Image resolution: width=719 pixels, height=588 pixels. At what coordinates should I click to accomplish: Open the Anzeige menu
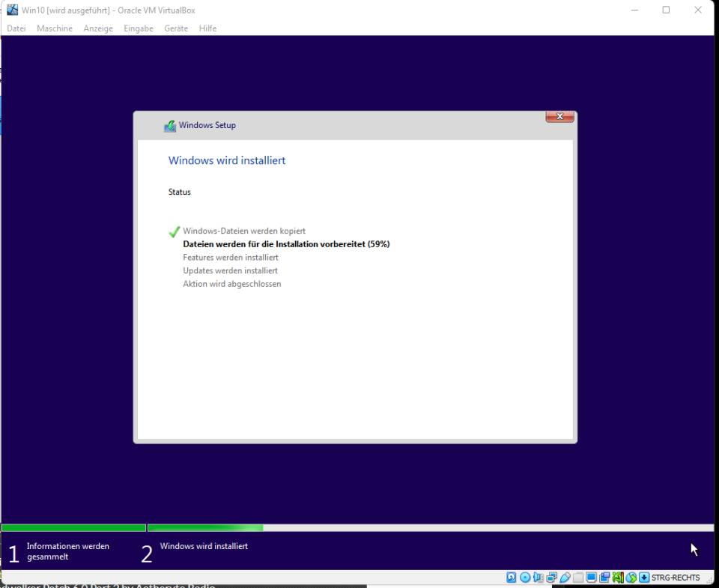[98, 28]
